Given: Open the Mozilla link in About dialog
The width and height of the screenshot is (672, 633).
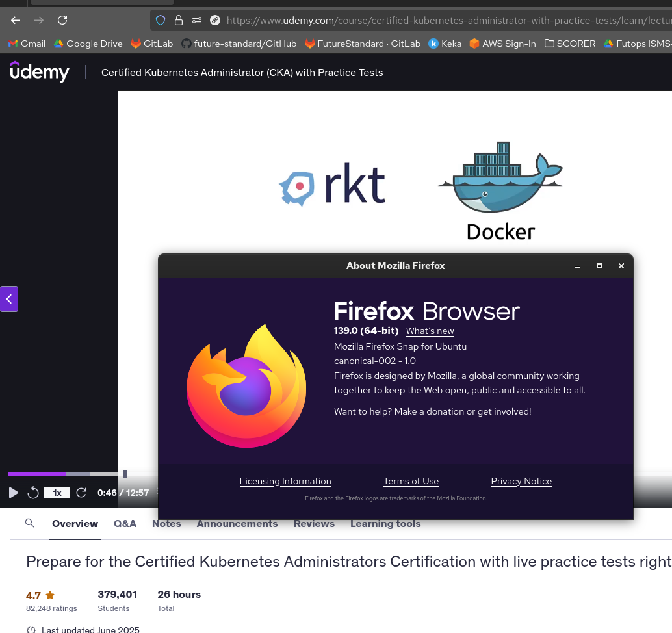Looking at the screenshot, I should click(x=443, y=376).
